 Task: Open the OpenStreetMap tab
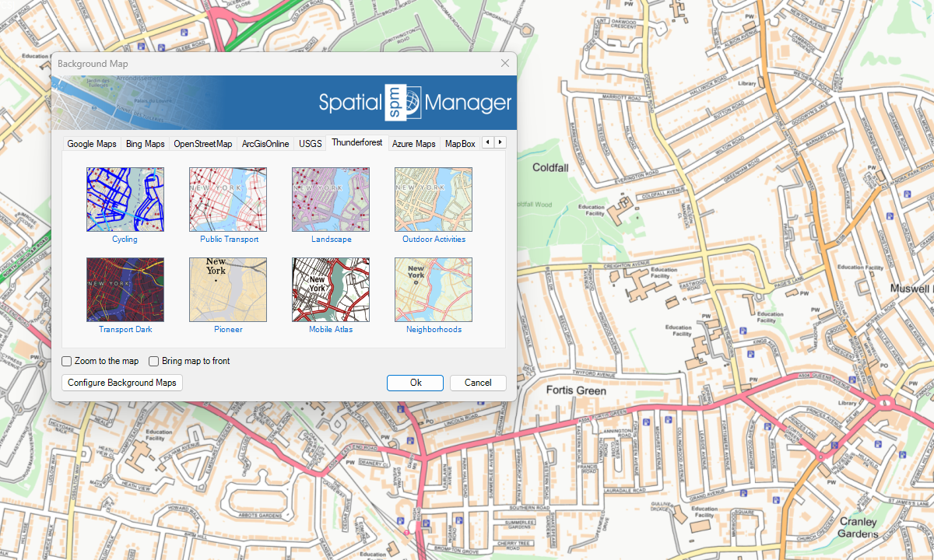click(203, 144)
